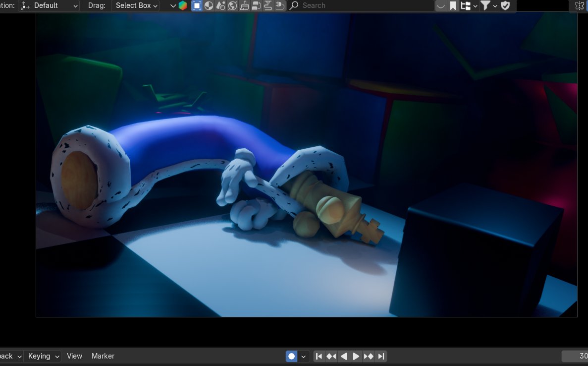The image size is (588, 366).
Task: Toggle the blue highlighted square selection icon
Action: pos(197,5)
